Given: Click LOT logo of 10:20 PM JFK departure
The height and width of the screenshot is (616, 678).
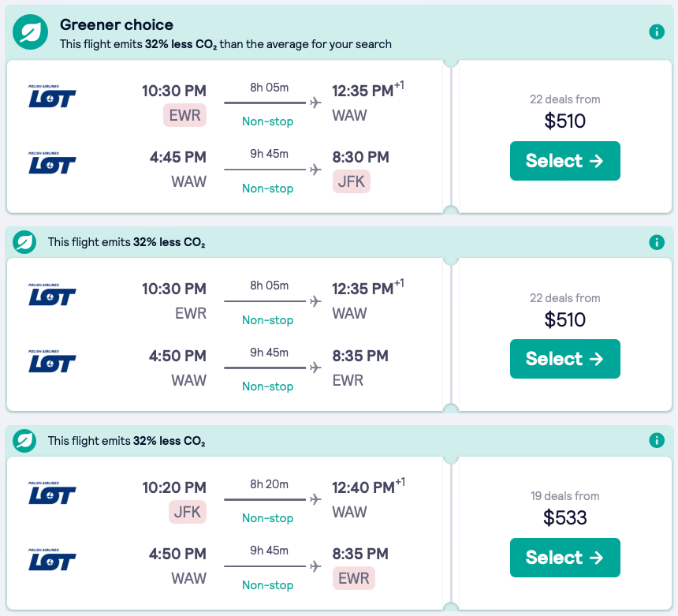Looking at the screenshot, I should [x=52, y=494].
